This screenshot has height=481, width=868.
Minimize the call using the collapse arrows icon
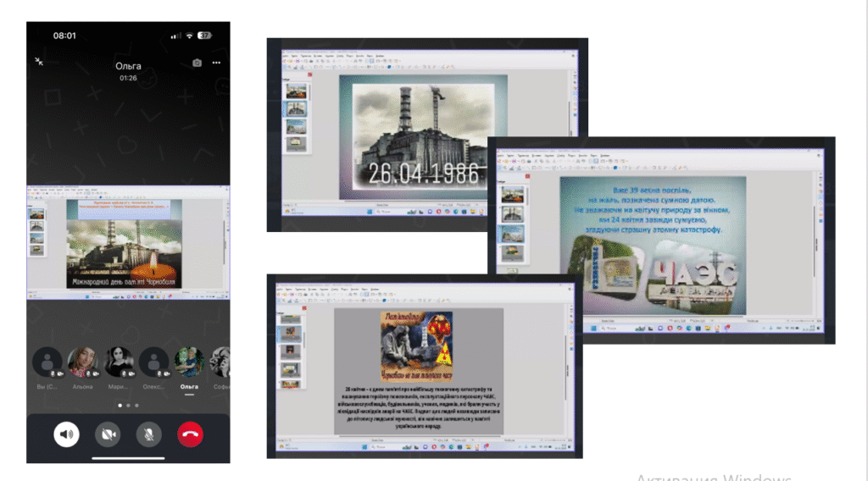39,61
